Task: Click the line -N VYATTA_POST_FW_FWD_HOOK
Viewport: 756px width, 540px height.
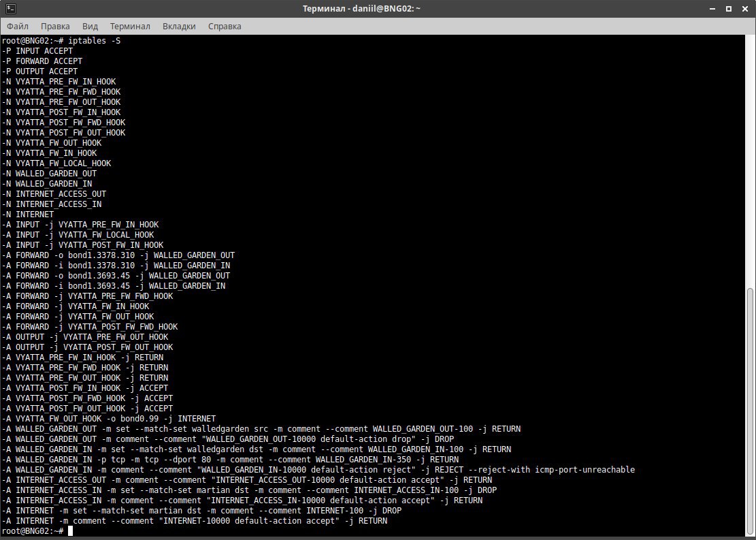Action: pyautogui.click(x=64, y=123)
